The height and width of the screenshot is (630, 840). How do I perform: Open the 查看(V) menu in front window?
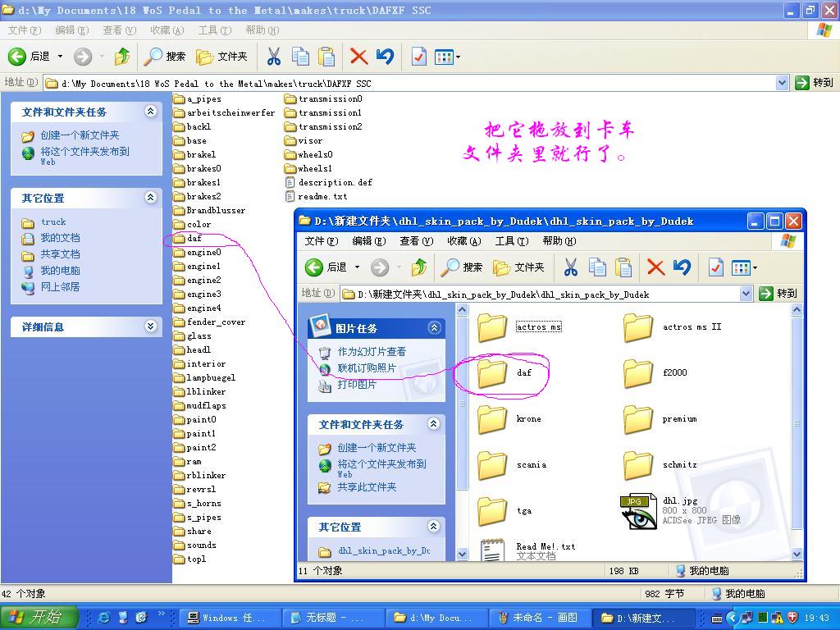point(416,240)
